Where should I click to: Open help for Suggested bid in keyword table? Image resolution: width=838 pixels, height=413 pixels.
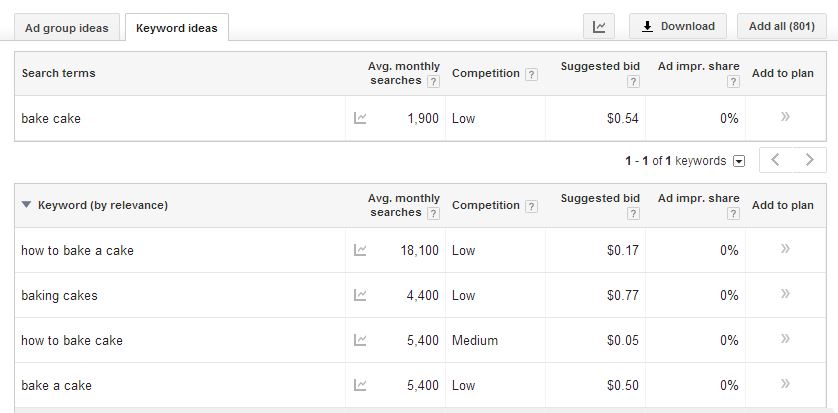(x=633, y=214)
